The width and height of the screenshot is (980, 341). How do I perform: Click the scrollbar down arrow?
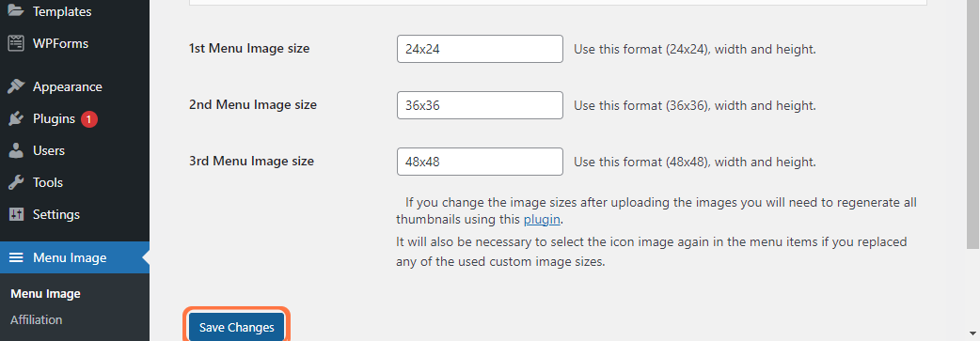coord(973,334)
